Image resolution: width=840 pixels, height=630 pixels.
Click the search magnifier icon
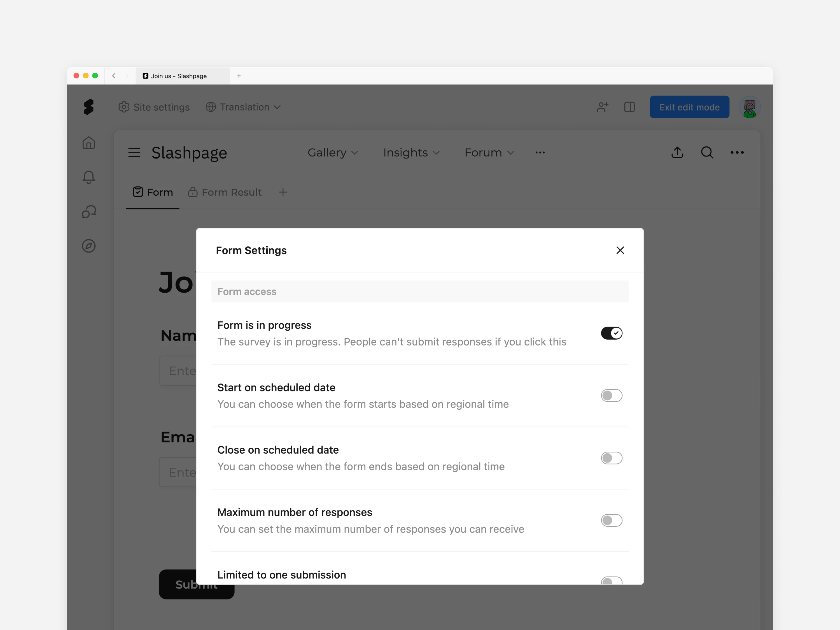[x=707, y=152]
